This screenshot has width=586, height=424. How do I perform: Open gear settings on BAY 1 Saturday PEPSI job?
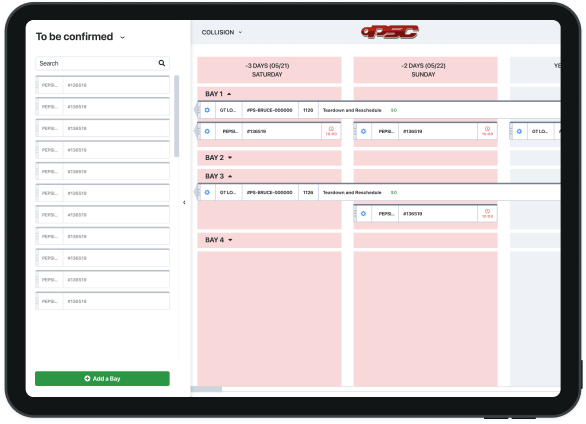tap(207, 131)
